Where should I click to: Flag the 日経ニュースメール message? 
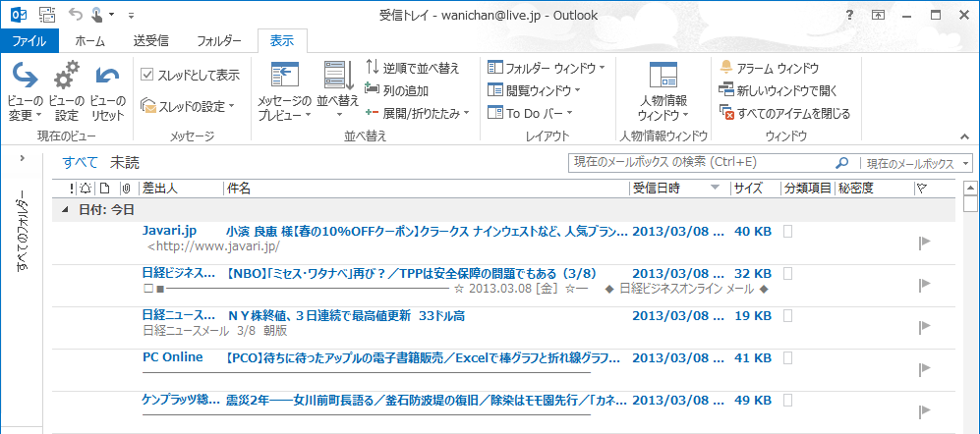click(924, 327)
